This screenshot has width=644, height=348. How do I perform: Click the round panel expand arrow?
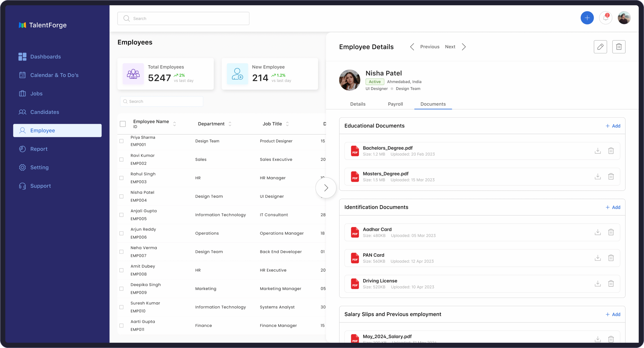point(326,188)
